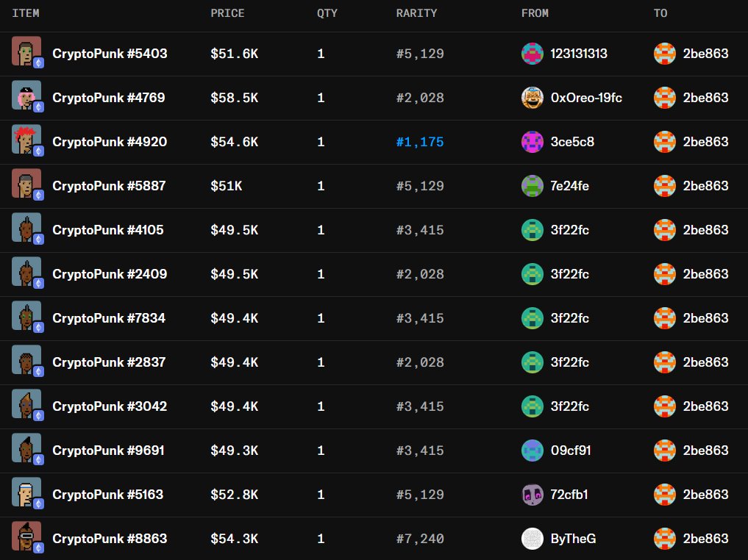The height and width of the screenshot is (560, 748).
Task: Open the CryptoPunk #9691 item link
Action: coord(109,450)
